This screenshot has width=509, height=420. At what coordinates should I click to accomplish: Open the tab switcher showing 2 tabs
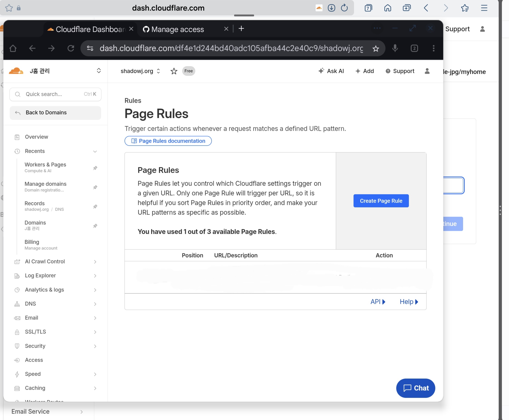click(414, 48)
